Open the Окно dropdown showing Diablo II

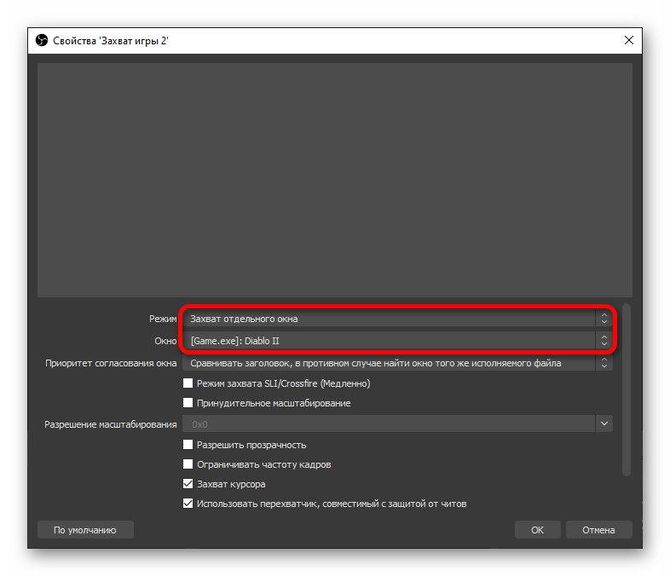(396, 341)
